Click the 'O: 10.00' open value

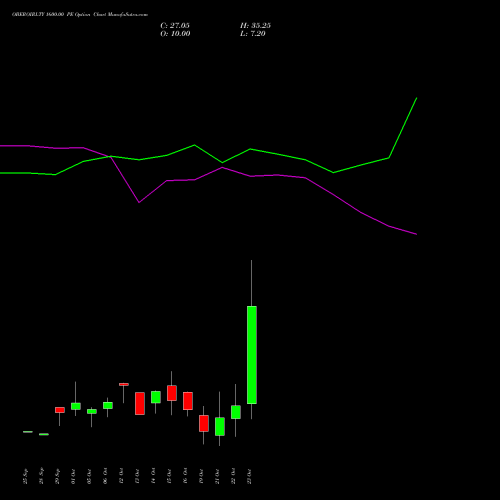(175, 34)
